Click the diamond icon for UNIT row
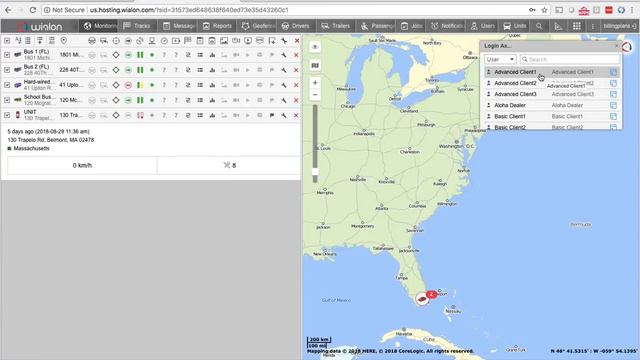 click(x=116, y=115)
